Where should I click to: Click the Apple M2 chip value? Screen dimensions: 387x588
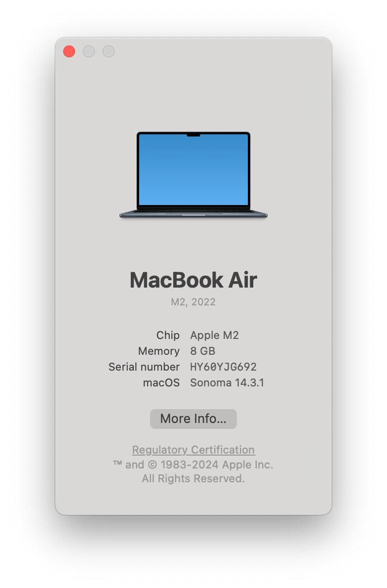click(214, 335)
